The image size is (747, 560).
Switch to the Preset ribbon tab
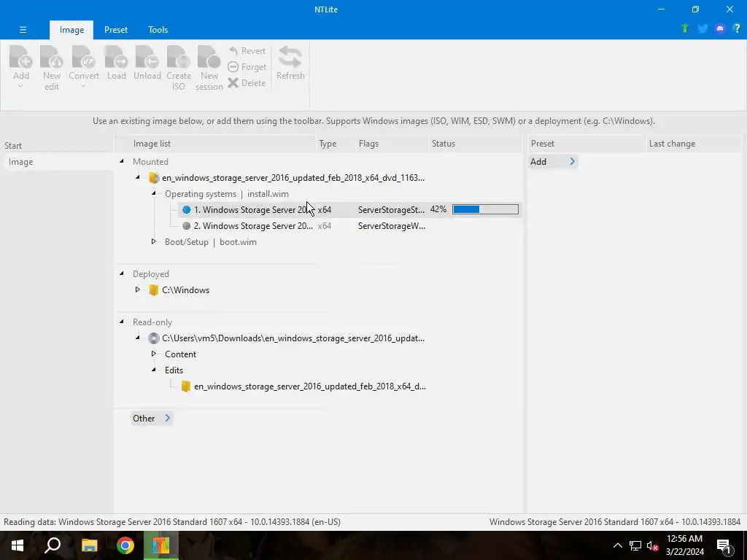116,29
